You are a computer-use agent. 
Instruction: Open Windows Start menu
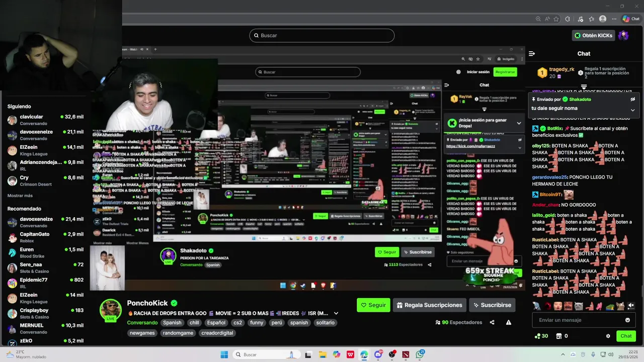224,354
